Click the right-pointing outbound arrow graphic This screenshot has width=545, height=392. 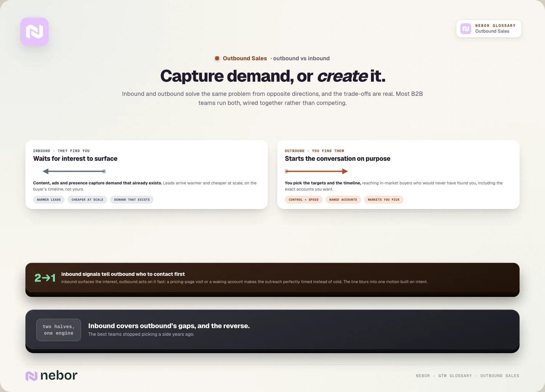point(316,171)
